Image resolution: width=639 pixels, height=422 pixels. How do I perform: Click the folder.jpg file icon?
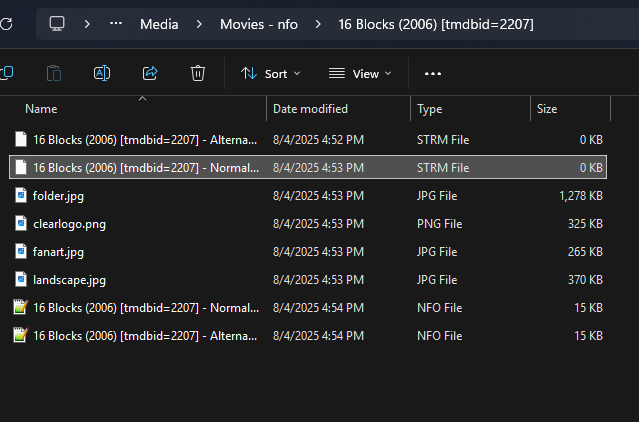20,196
